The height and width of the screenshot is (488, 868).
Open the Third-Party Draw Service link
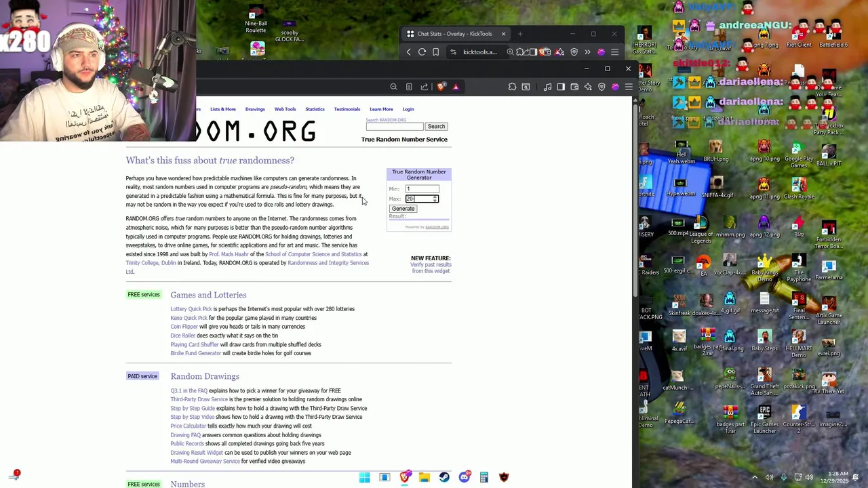coord(199,399)
